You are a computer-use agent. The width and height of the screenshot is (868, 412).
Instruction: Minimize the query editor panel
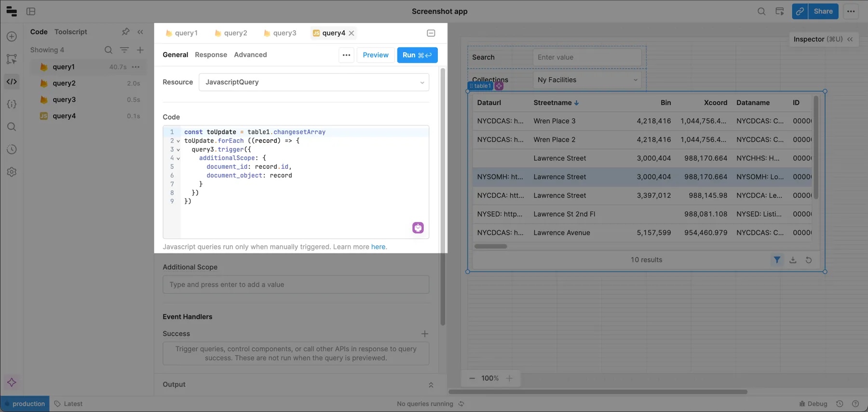click(x=431, y=33)
